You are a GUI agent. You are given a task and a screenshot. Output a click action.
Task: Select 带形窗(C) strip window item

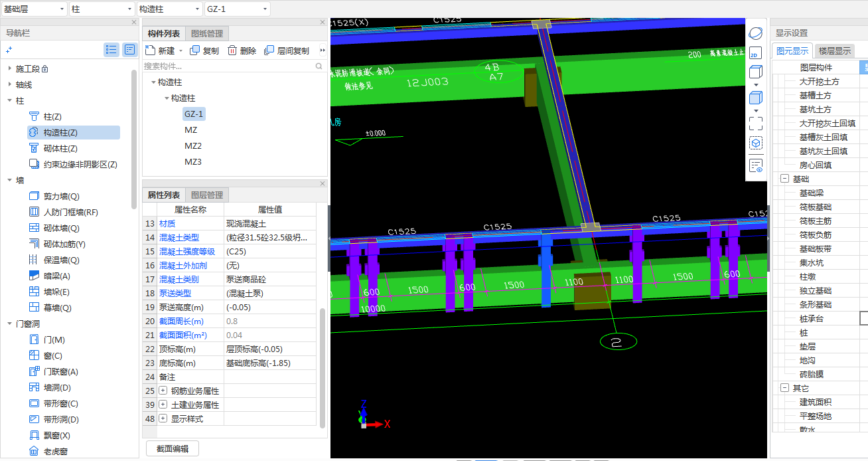[x=53, y=403]
